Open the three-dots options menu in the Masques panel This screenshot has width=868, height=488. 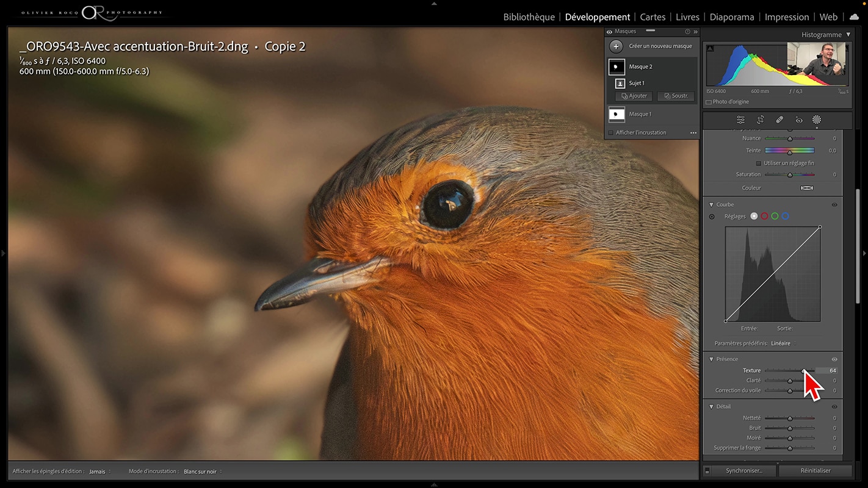(x=693, y=132)
